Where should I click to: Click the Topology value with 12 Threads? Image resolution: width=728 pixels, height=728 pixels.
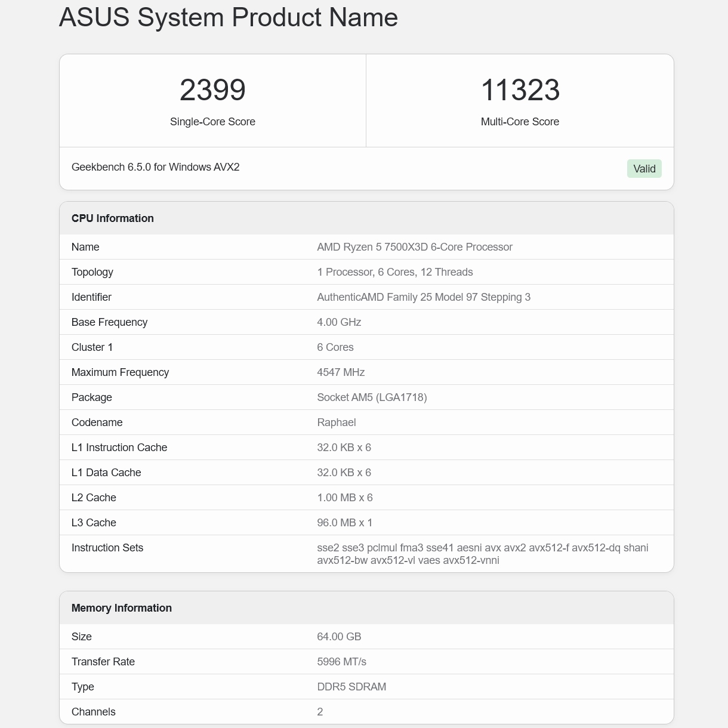(394, 272)
